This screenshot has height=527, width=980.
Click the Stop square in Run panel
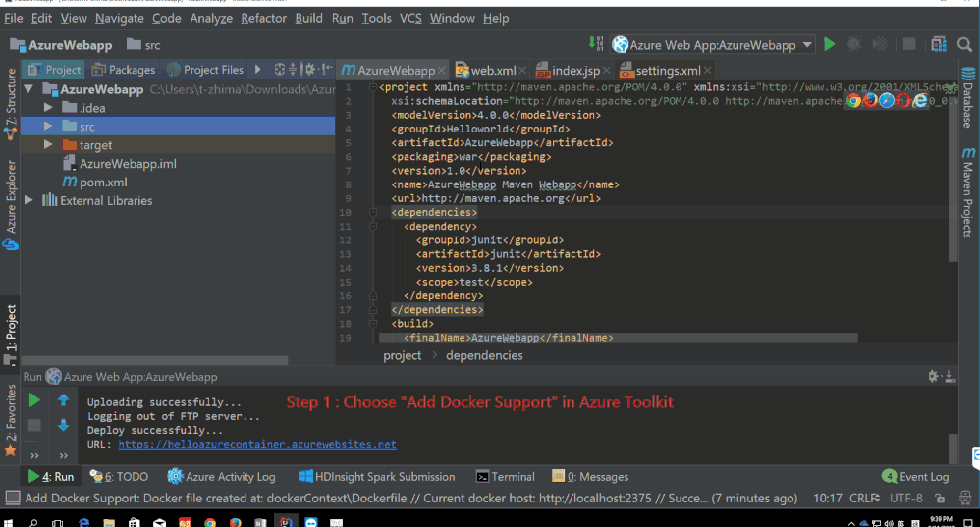click(34, 425)
